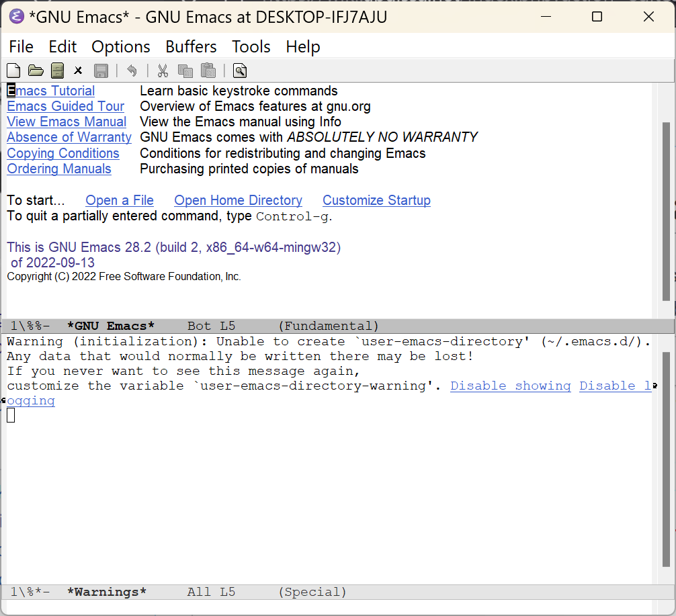Click the Undo arrow icon

[x=132, y=71]
